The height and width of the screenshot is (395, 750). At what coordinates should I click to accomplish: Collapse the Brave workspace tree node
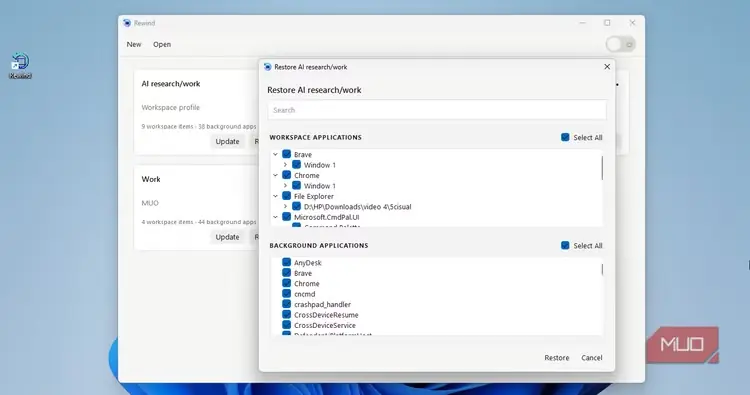276,154
